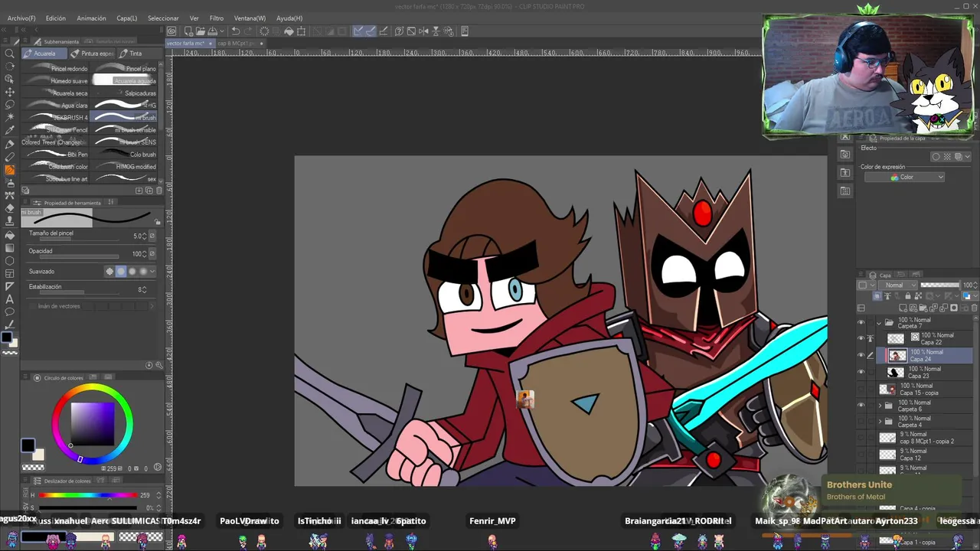This screenshot has height=551, width=980.
Task: Click the Undo arrow in command bar
Action: 236,31
